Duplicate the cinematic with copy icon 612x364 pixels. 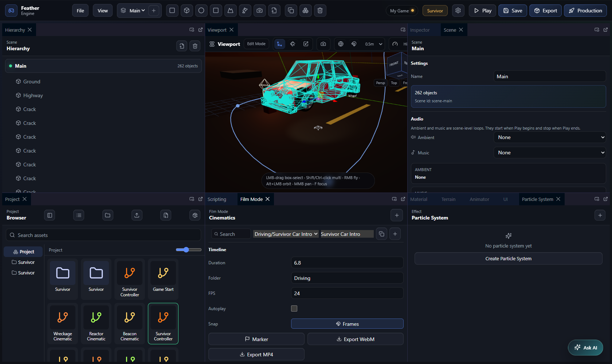click(x=381, y=234)
